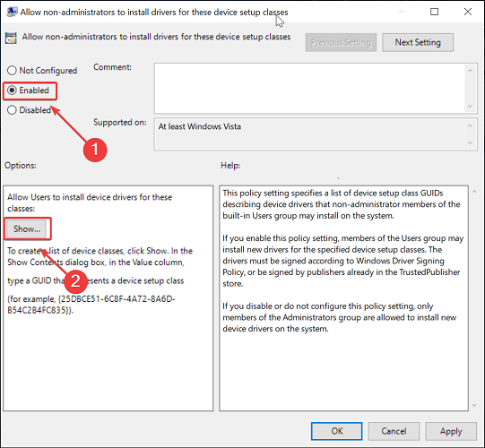Click the 'Supported on:' label
The width and height of the screenshot is (485, 448).
tap(120, 123)
